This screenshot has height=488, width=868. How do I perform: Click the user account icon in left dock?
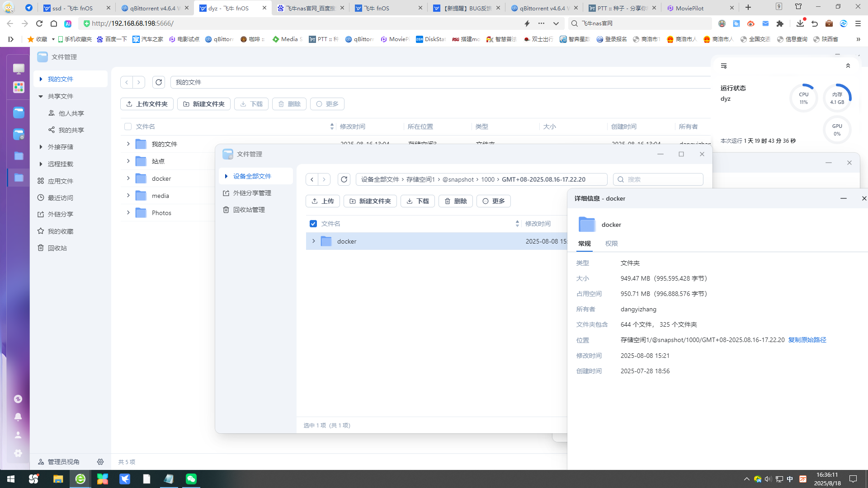coord(18,435)
